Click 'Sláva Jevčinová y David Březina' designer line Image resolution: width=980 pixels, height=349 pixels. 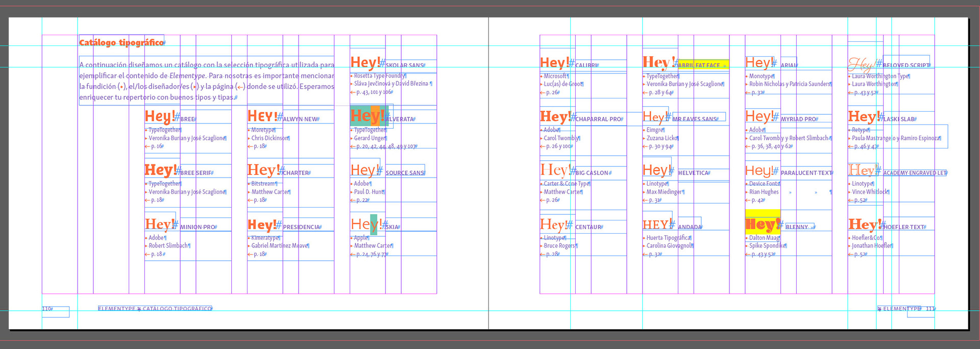click(391, 84)
